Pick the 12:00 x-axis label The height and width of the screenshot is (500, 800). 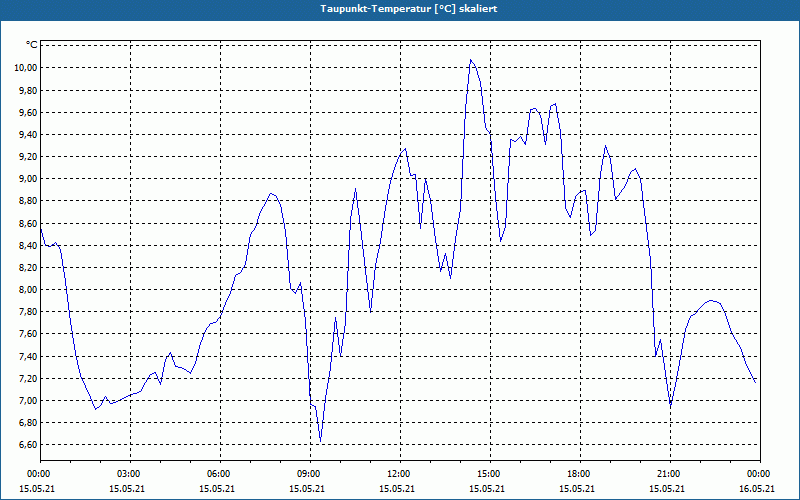[400, 474]
